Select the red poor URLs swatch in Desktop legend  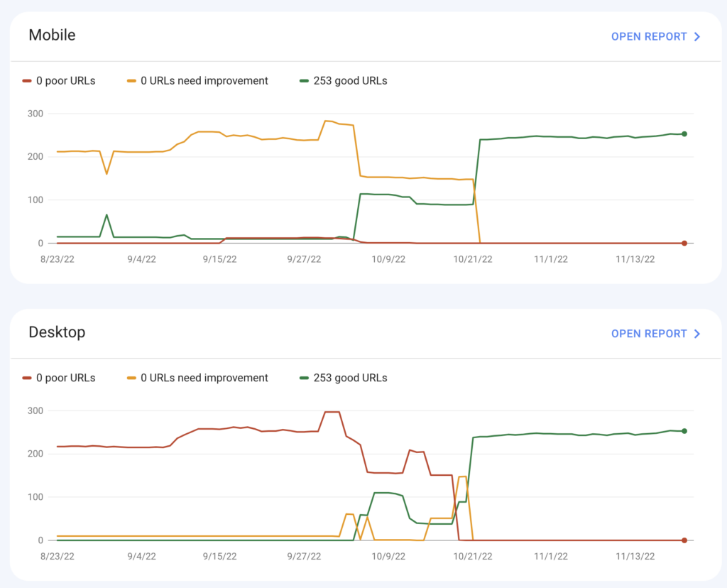(27, 378)
